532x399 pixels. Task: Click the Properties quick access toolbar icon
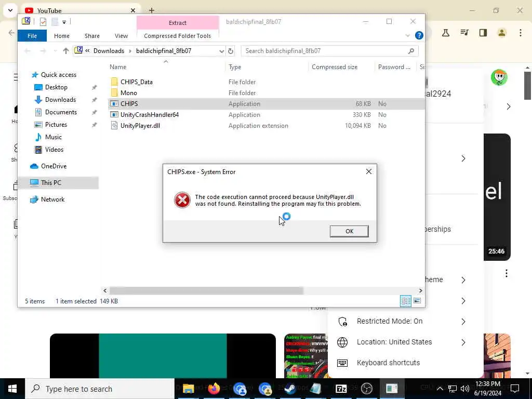[x=43, y=22]
